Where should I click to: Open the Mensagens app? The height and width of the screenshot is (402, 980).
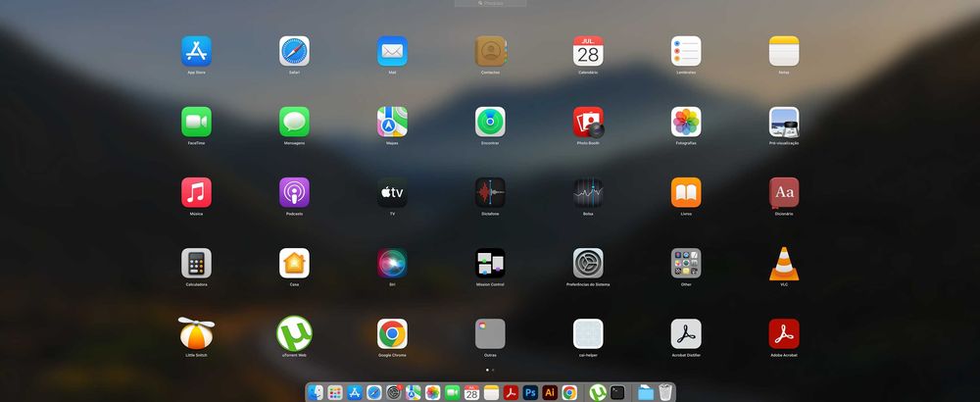point(294,122)
